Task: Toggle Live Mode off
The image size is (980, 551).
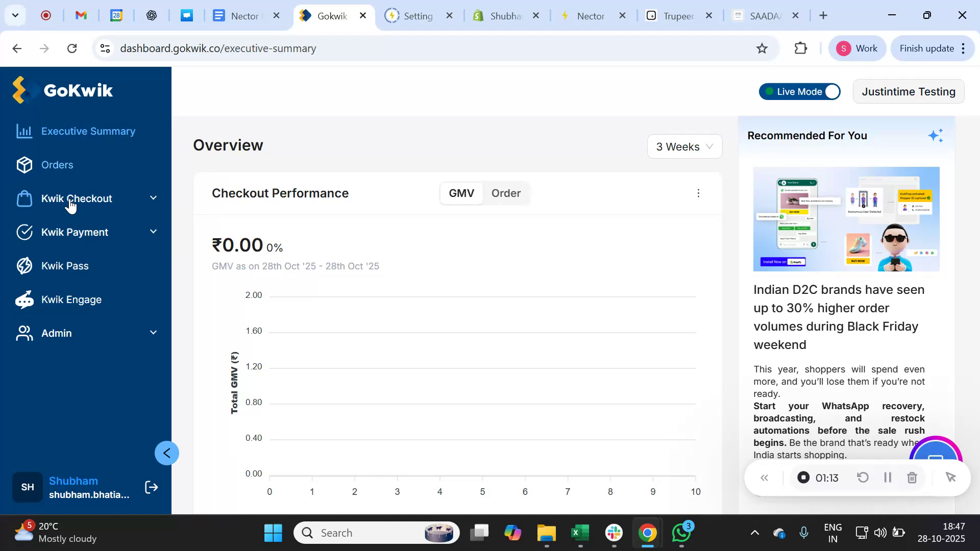Action: pyautogui.click(x=831, y=91)
